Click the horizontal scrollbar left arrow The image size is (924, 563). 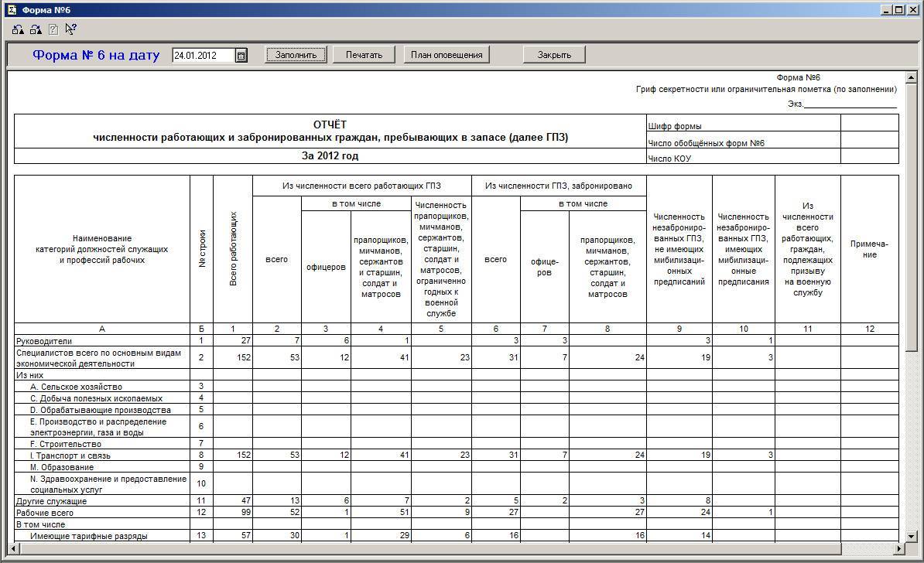point(13,548)
